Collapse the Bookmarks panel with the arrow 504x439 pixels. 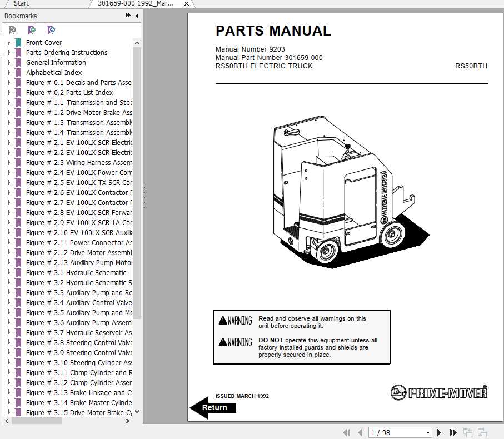tap(137, 16)
